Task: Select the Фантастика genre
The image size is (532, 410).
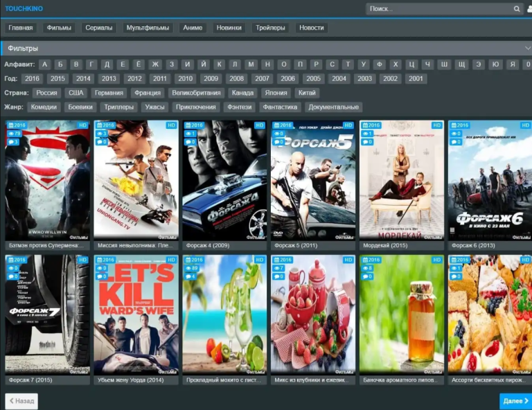Action: (280, 107)
